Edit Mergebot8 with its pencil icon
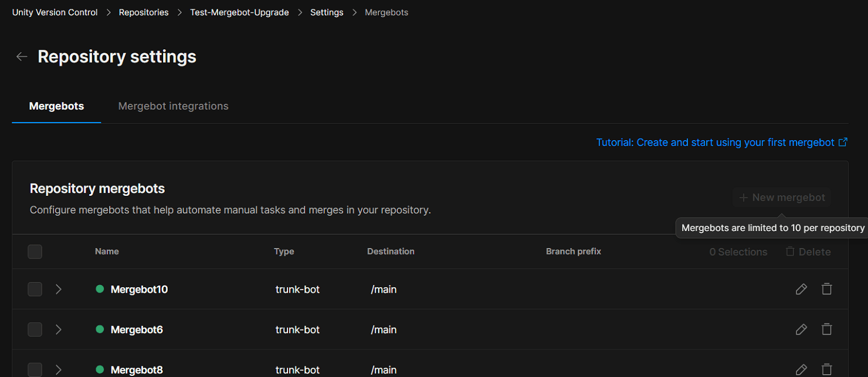868x377 pixels. click(x=801, y=369)
